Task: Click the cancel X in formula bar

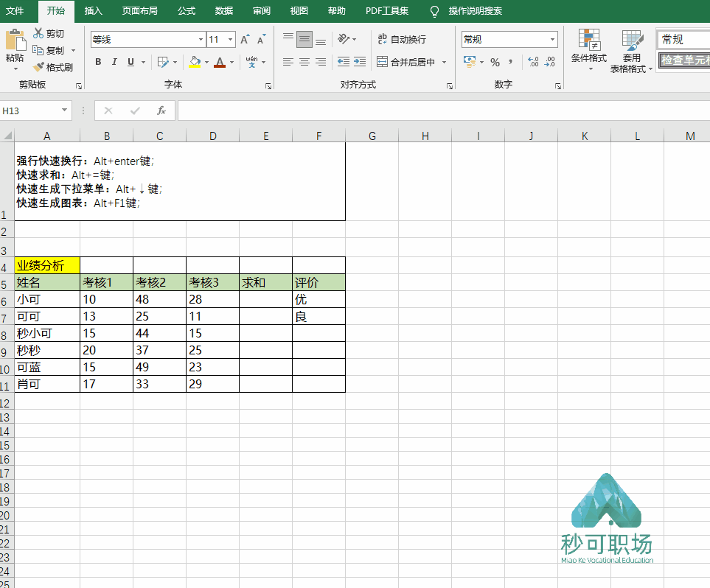Action: coord(108,111)
